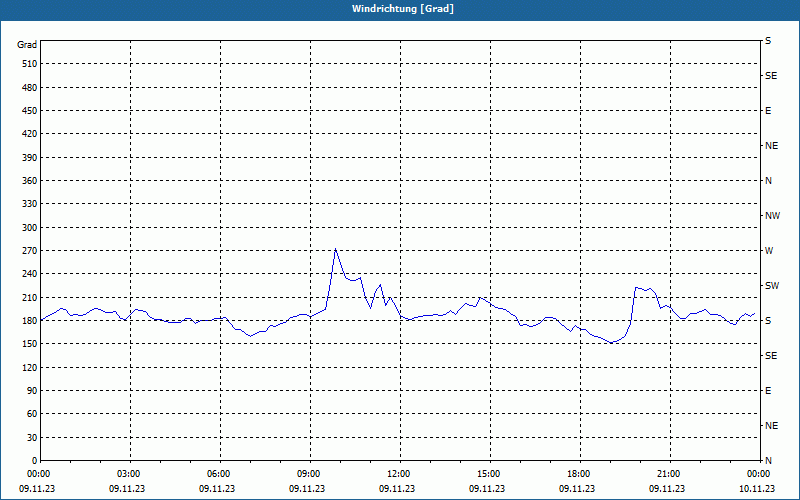Image resolution: width=800 pixels, height=500 pixels.
Task: Click the 420 y-axis label
Action: 30,134
